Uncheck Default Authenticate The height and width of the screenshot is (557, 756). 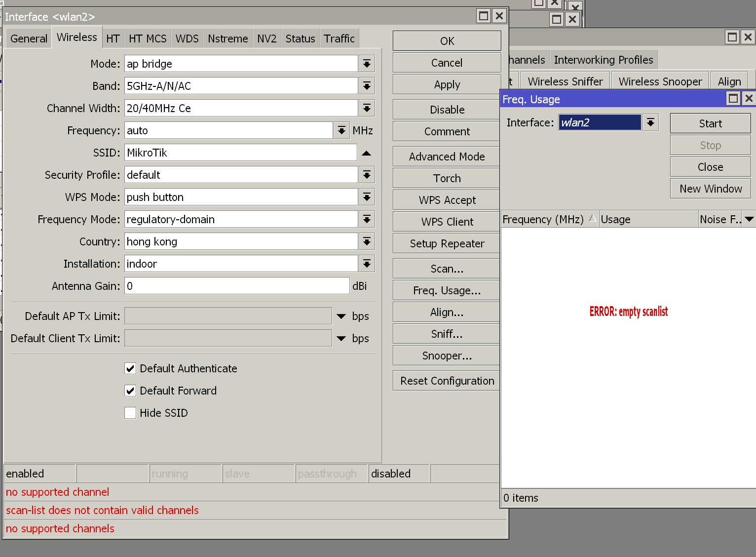(x=130, y=368)
